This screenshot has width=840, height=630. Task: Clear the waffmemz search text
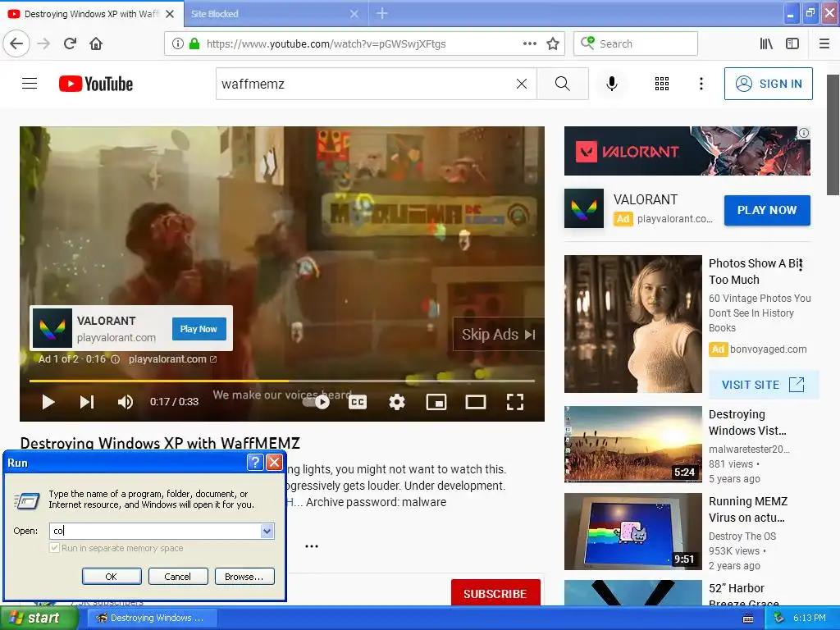point(521,84)
